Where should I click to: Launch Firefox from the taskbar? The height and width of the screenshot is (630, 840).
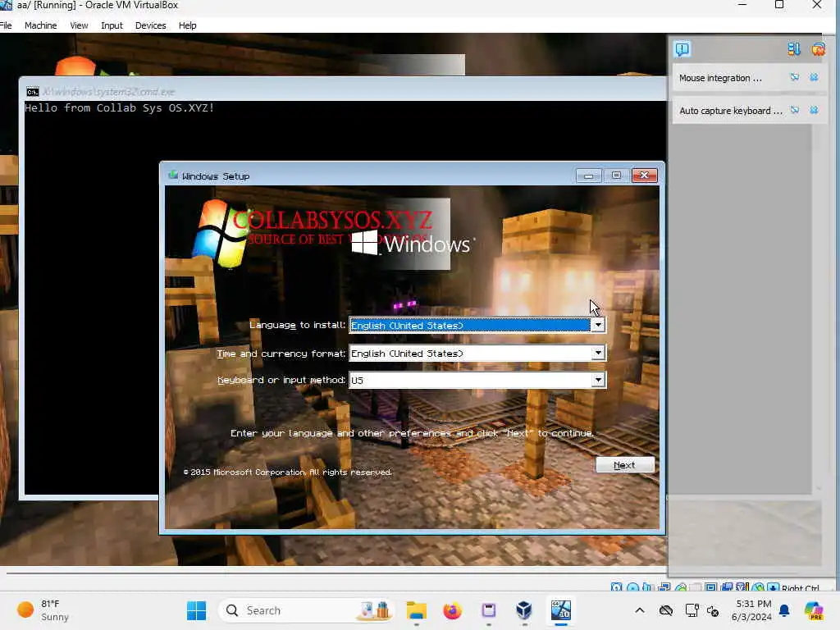pyautogui.click(x=452, y=610)
